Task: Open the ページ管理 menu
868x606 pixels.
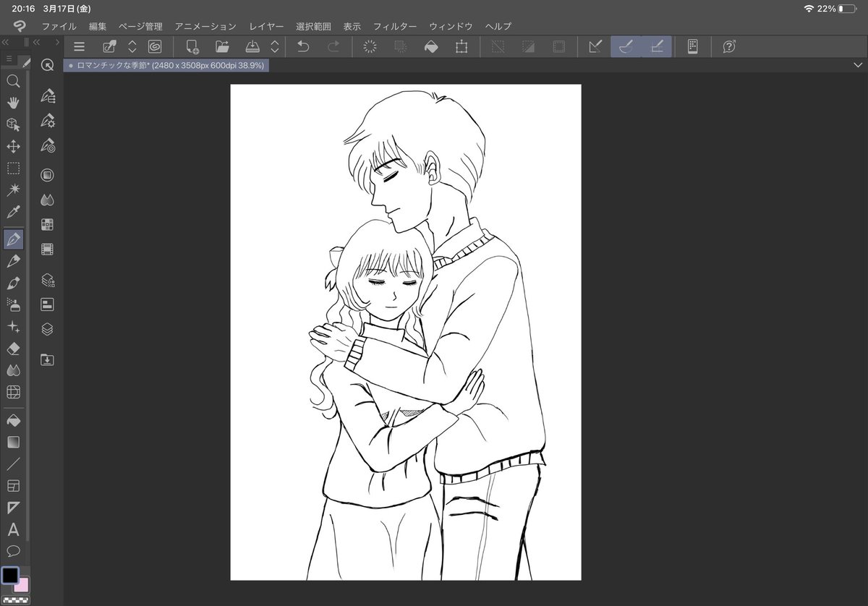Action: (140, 26)
